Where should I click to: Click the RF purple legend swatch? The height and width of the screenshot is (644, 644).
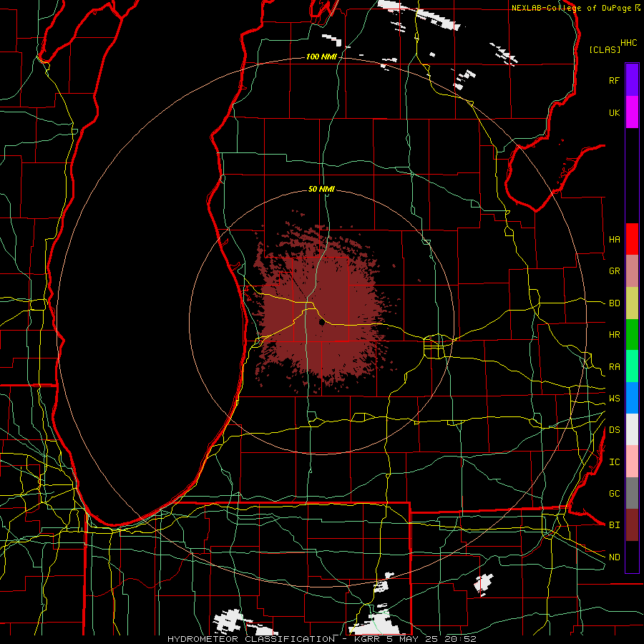coord(632,80)
